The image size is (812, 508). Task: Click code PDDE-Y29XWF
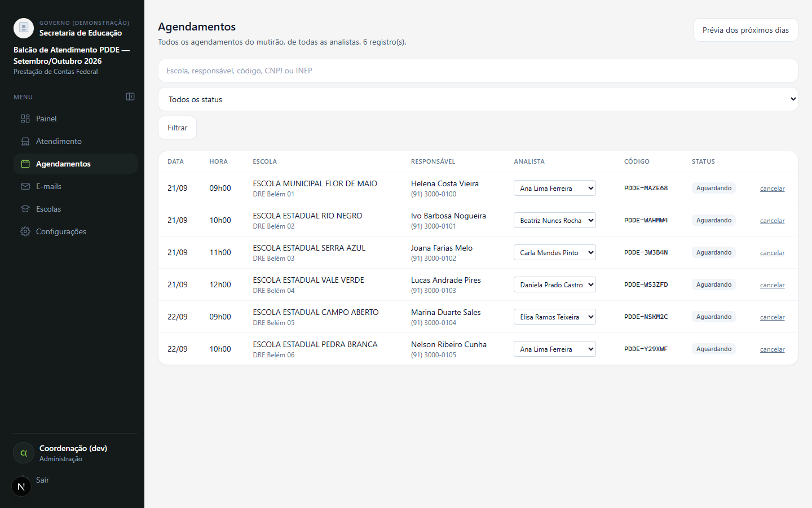pyautogui.click(x=646, y=349)
